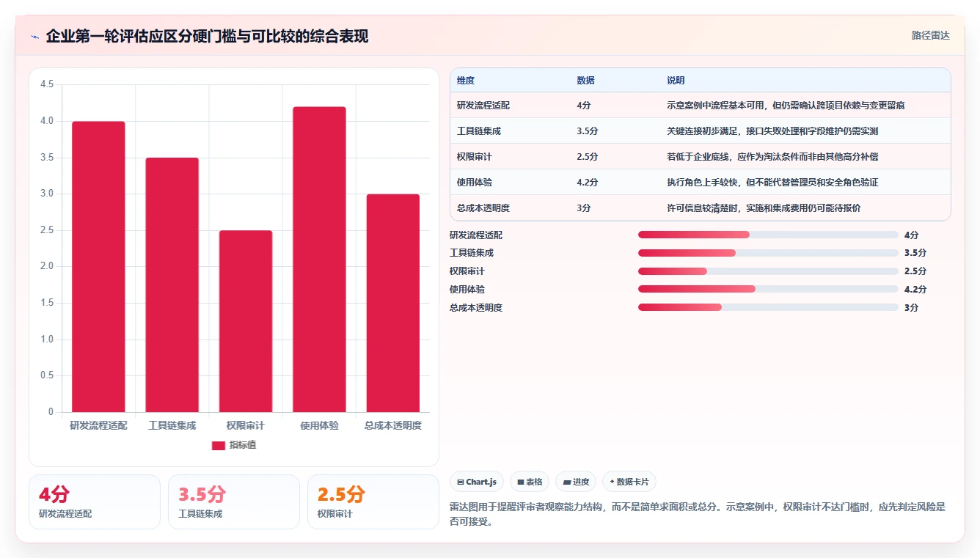Click the 总成本透明度 bar in the chart
This screenshot has height=558, width=980.
tap(392, 303)
